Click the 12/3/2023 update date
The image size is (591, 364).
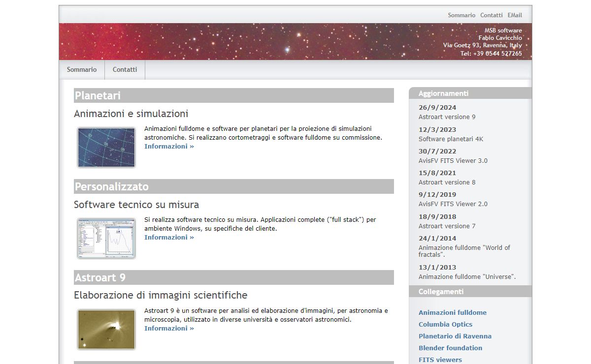tap(437, 130)
